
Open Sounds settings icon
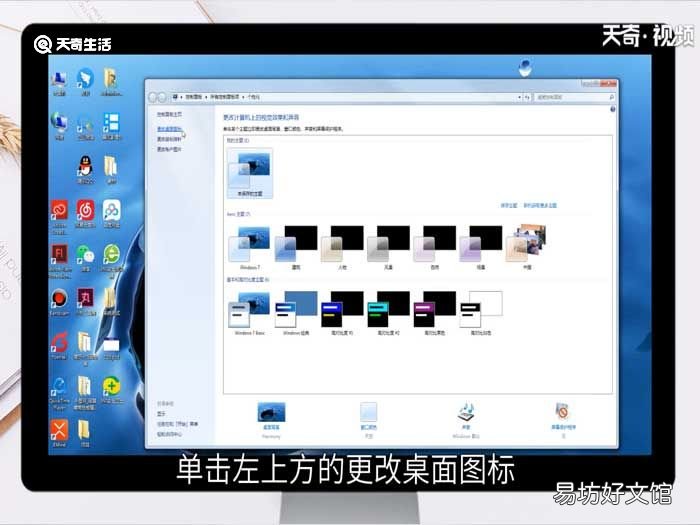(466, 412)
